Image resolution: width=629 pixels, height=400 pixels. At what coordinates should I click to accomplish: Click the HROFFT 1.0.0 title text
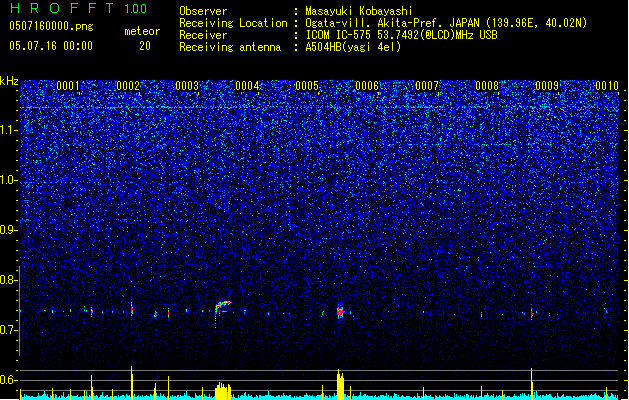[x=79, y=8]
